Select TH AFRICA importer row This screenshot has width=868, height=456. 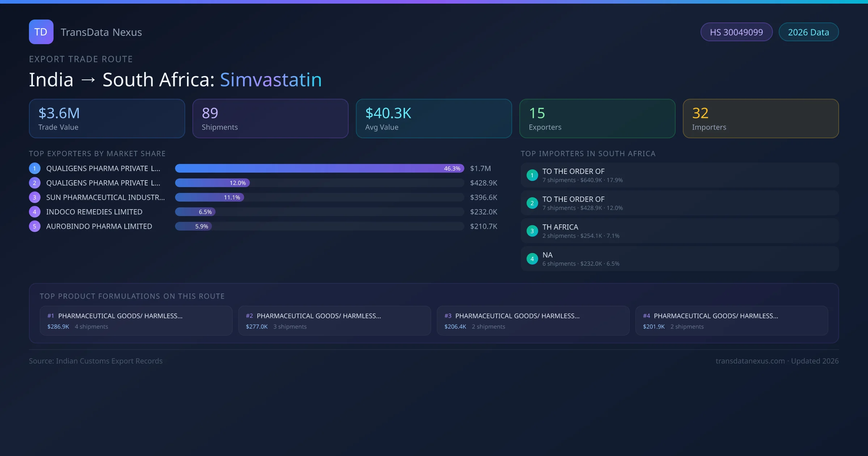pyautogui.click(x=680, y=231)
